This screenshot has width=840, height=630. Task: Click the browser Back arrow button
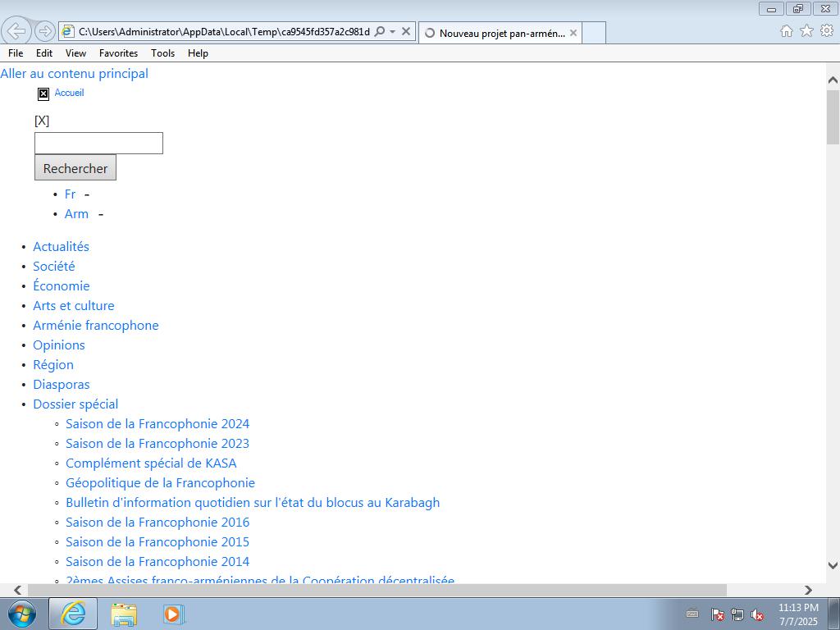click(16, 31)
